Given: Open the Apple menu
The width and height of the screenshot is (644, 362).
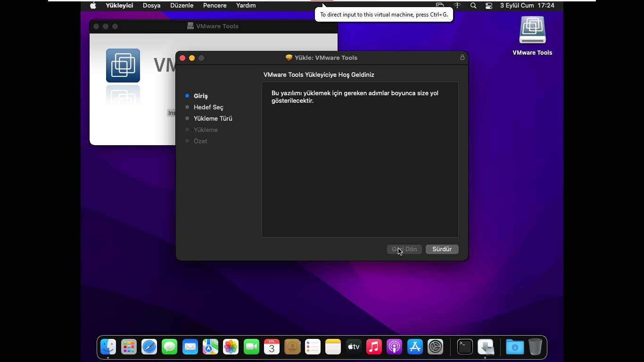Looking at the screenshot, I should pos(93,6).
